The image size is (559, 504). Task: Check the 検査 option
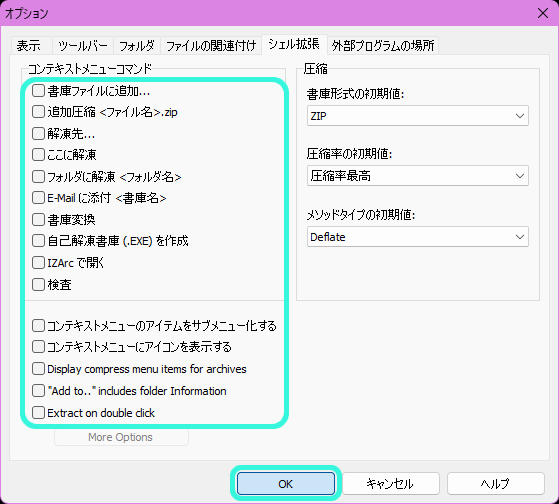38,284
